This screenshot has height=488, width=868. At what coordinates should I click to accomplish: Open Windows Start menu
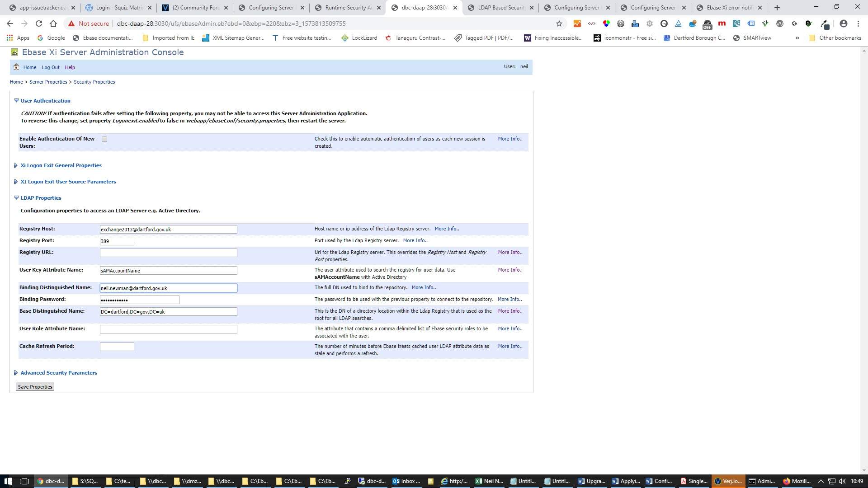coord(7,481)
